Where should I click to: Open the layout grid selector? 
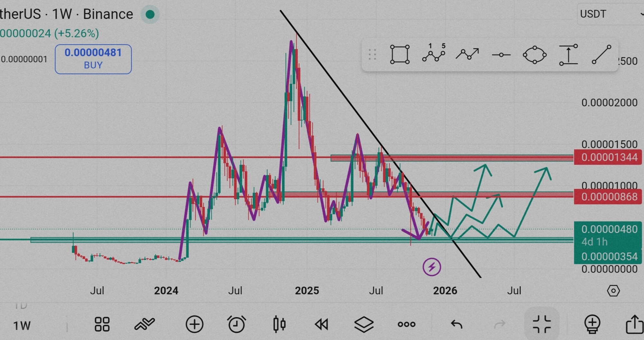click(x=102, y=324)
